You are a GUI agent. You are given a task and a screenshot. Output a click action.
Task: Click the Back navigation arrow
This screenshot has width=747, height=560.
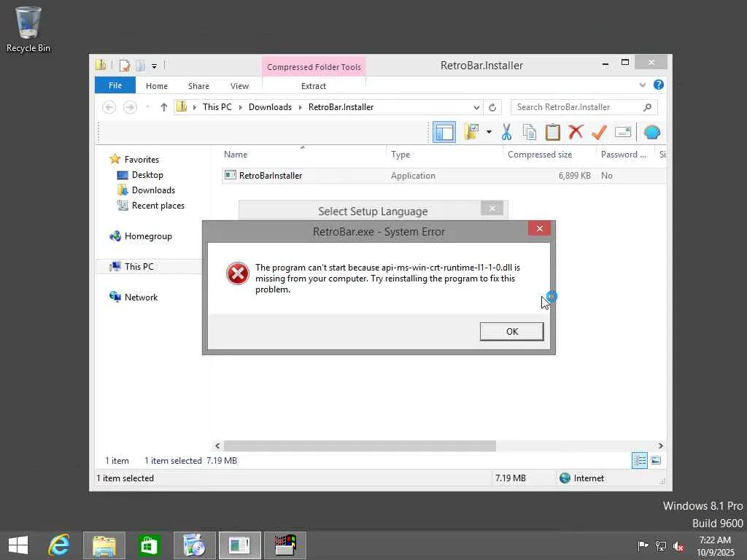109,107
